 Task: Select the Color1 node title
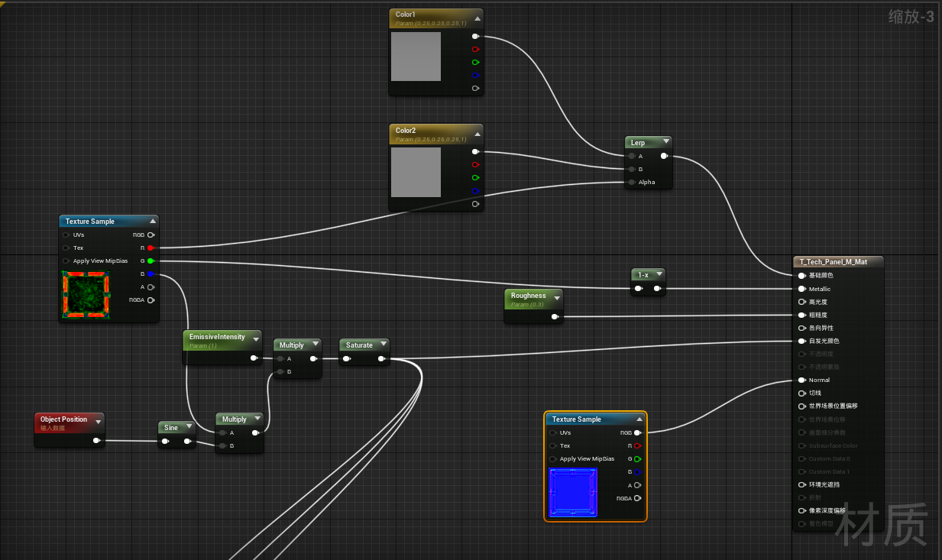coord(406,15)
